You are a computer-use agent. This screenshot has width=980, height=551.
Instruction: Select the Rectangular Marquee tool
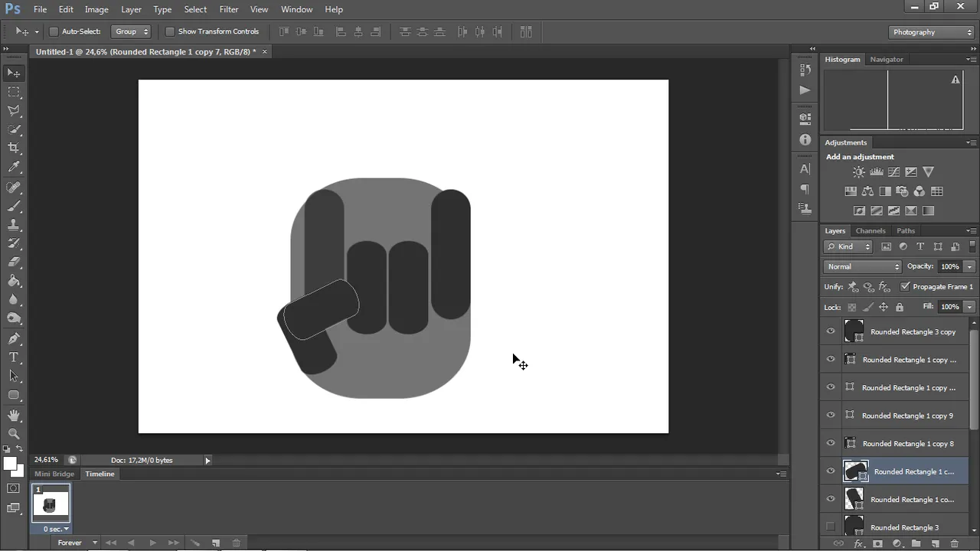point(14,92)
